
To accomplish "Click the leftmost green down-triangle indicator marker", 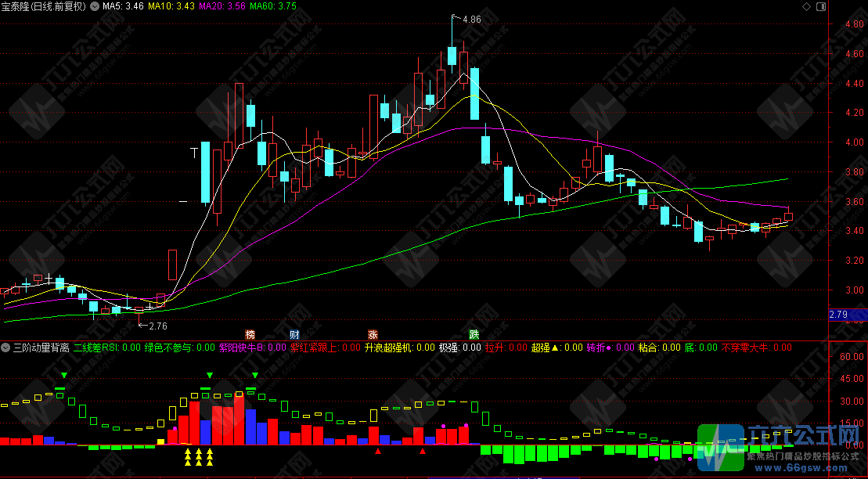I will (x=64, y=376).
